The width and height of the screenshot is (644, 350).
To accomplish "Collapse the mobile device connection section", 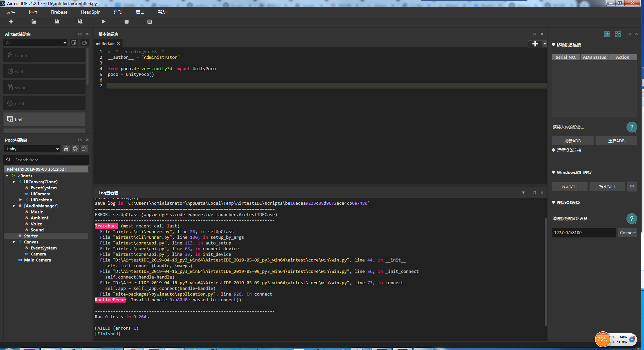I will [553, 45].
